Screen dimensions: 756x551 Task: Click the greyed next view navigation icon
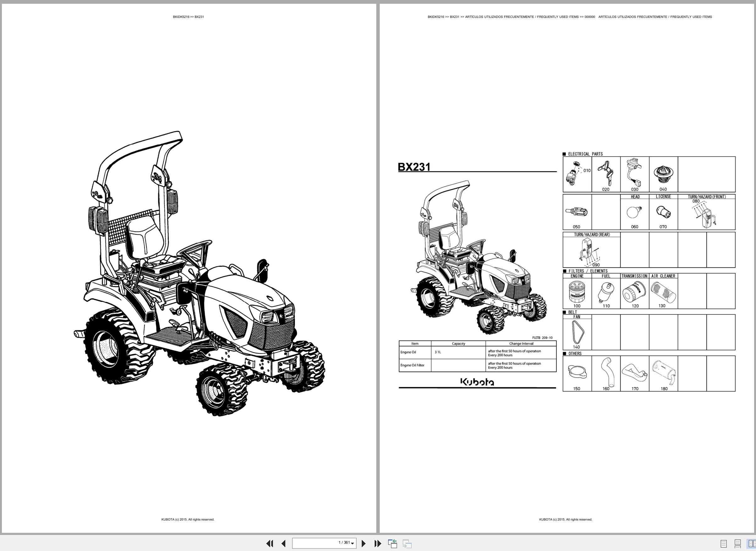407,543
